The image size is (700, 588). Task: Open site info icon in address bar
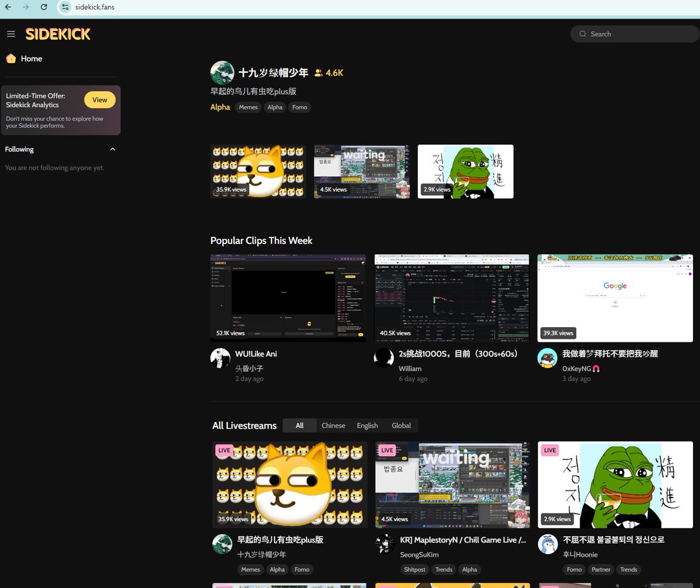65,7
